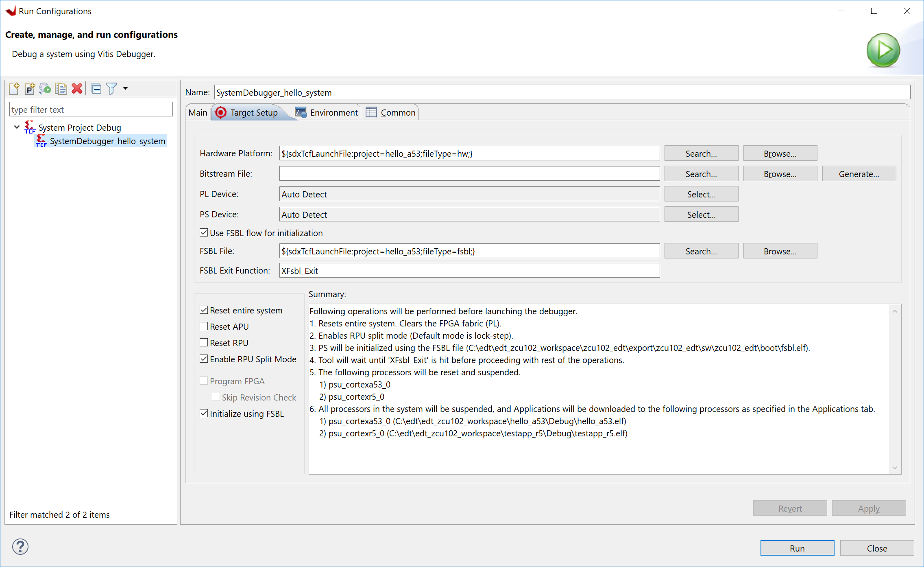
Task: Click the Target Setup tab's red target icon
Action: 221,112
